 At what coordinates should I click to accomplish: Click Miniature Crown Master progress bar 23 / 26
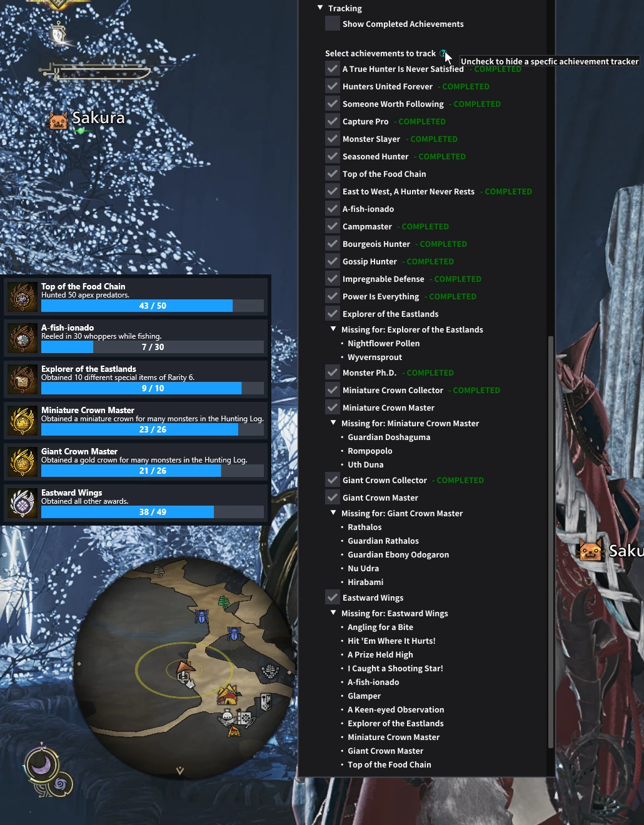click(153, 429)
